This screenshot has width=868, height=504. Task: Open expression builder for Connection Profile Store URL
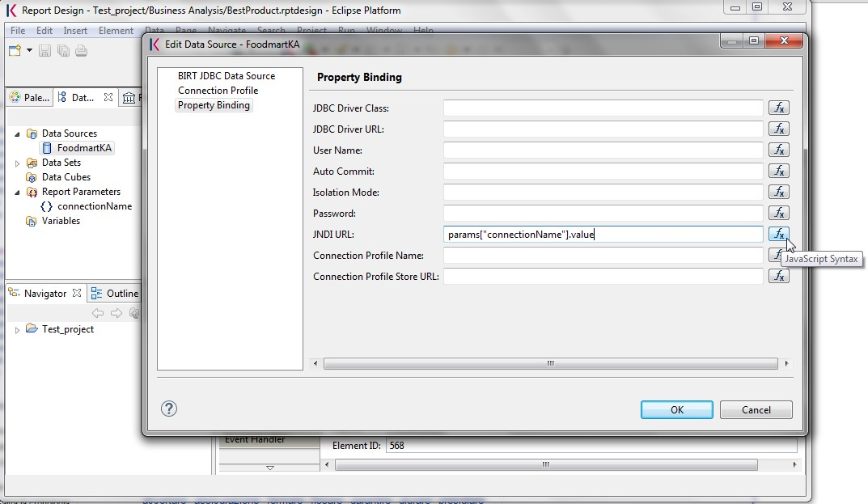coord(779,277)
